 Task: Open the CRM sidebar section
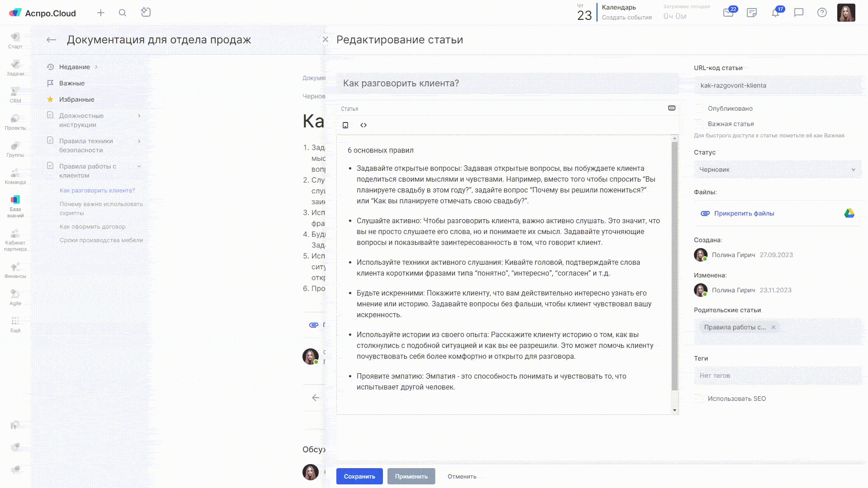15,95
